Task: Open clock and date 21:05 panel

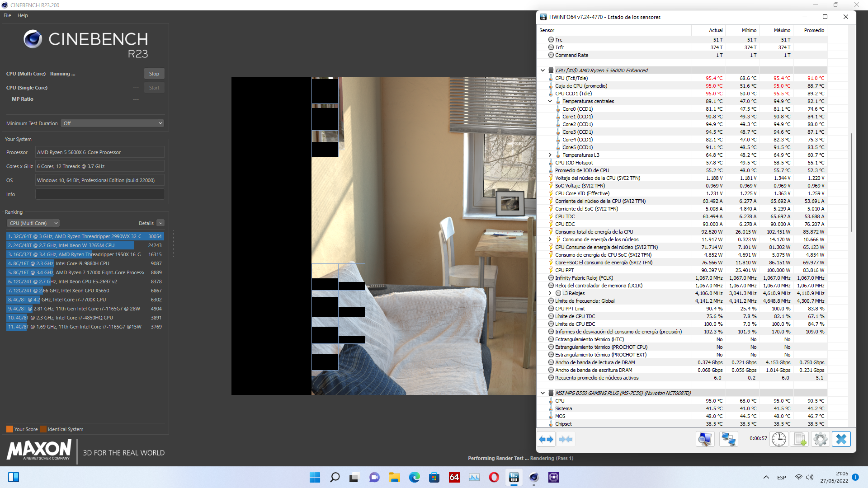Action: (x=835, y=477)
